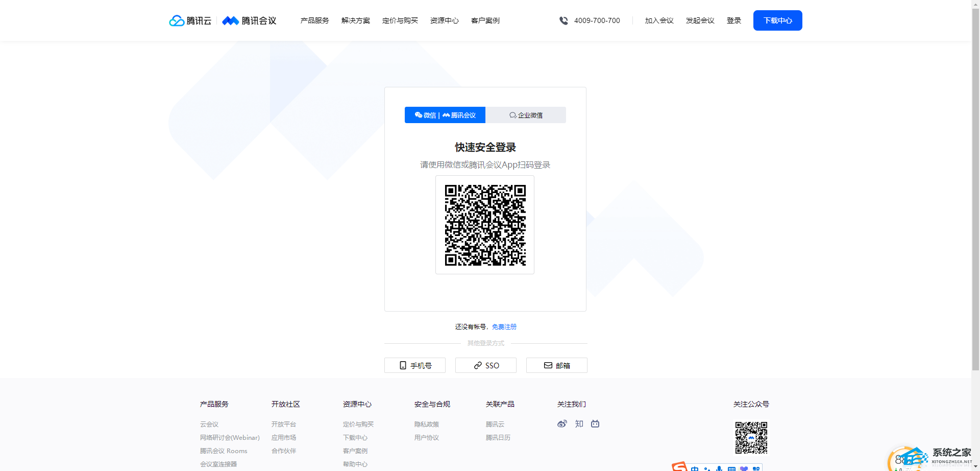Choose 手机号 login method
The width and height of the screenshot is (980, 471).
click(x=415, y=365)
